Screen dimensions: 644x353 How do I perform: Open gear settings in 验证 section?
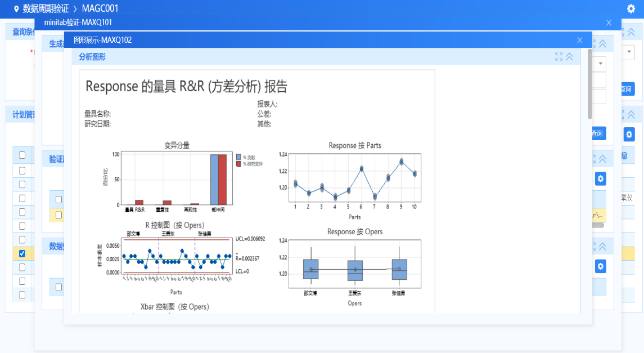601,179
